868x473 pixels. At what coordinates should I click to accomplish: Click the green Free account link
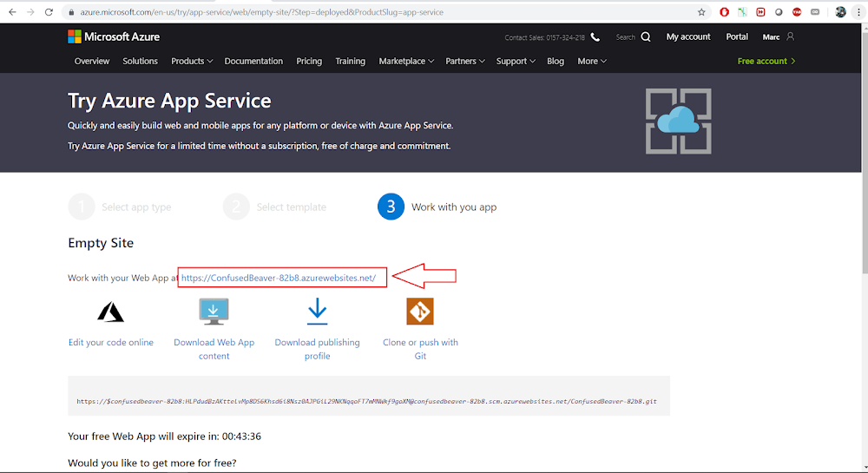click(766, 61)
